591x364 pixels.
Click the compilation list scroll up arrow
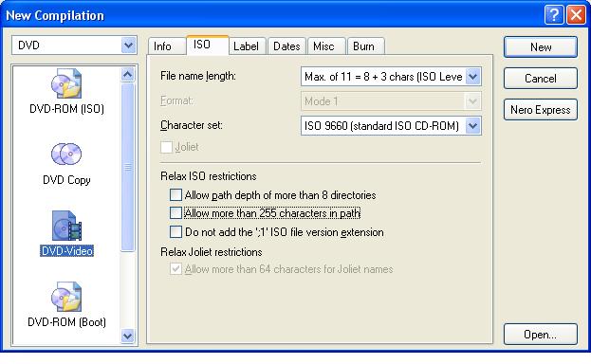click(128, 75)
